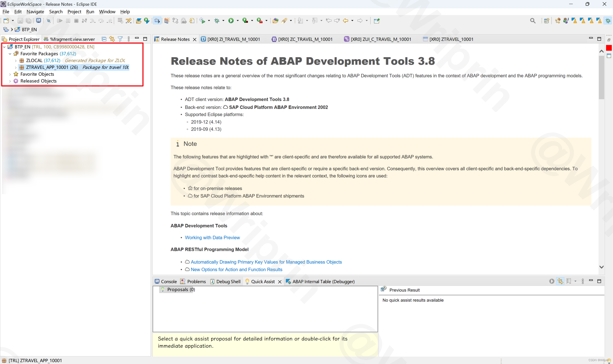Viewport: 613px width, 364px height.
Task: Click the Terminate (stop) icon
Action: 76,21
